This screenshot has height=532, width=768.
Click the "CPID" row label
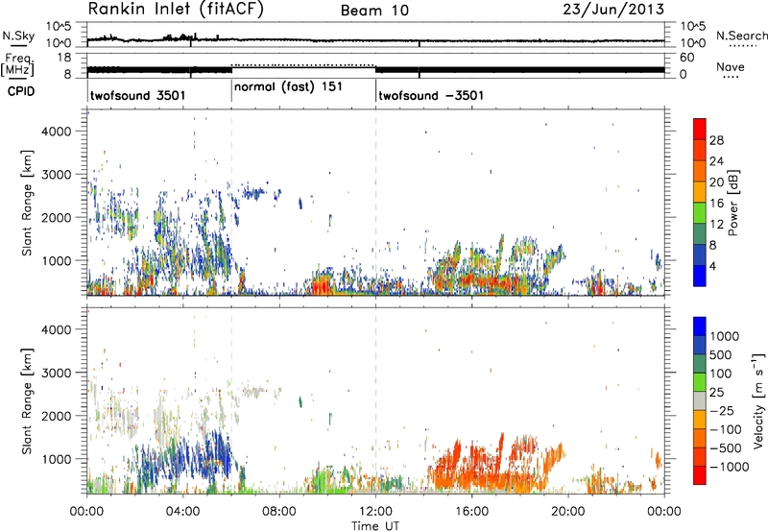point(21,91)
